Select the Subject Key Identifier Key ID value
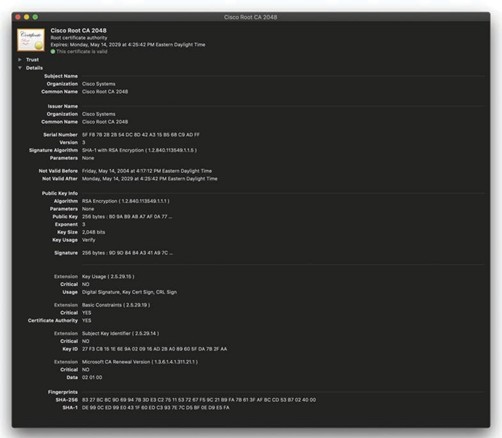 coord(154,349)
